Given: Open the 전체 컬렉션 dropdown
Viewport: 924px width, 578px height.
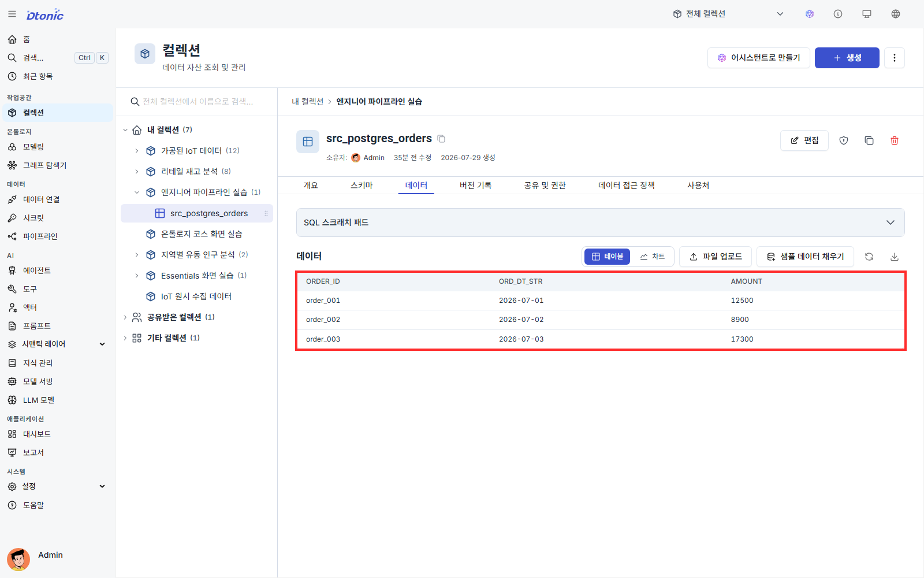Looking at the screenshot, I should 728,14.
